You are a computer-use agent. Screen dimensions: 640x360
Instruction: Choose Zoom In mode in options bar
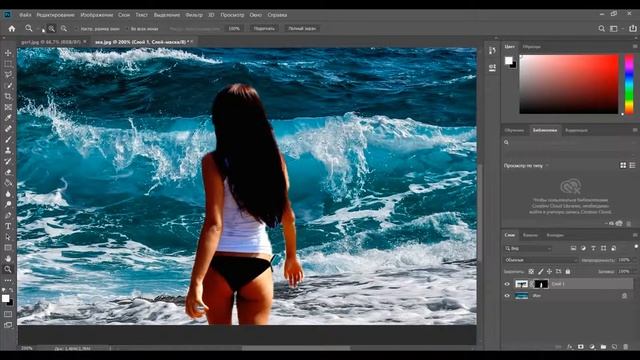point(52,29)
